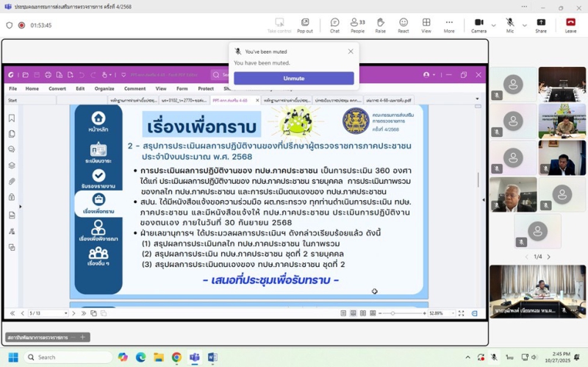
Task: Go to next page of participants
Action: 548,257
